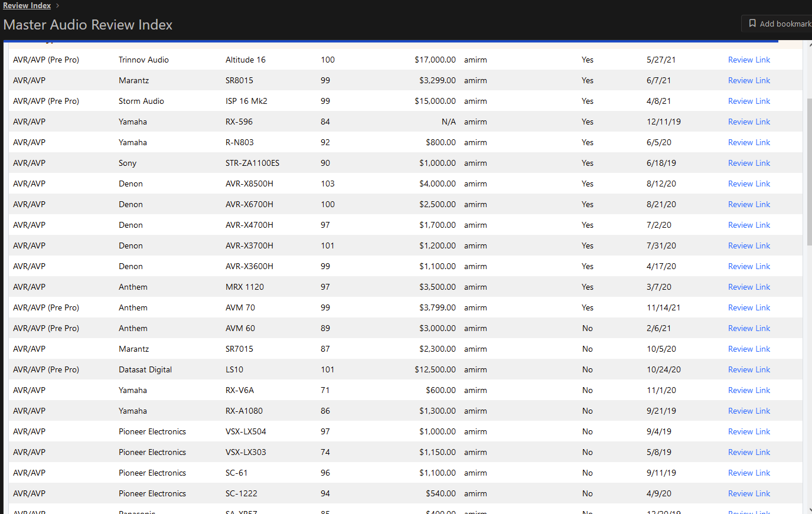Click the $540.00 price cell
Screen dimensions: 812x514
pyautogui.click(x=441, y=493)
